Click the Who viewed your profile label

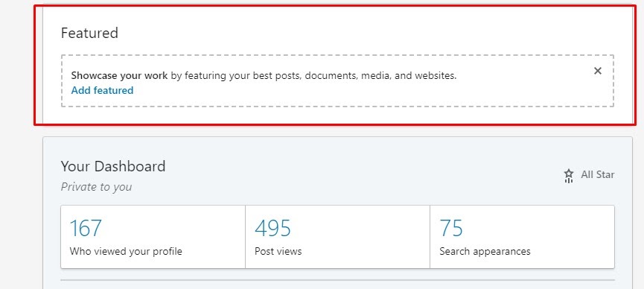click(126, 251)
